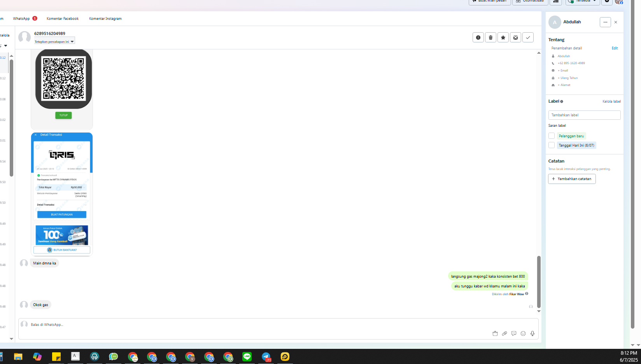Screen dimensions: 641x364
Task: Open the Facebook profile avatar in top bar
Action: tap(619, 2)
